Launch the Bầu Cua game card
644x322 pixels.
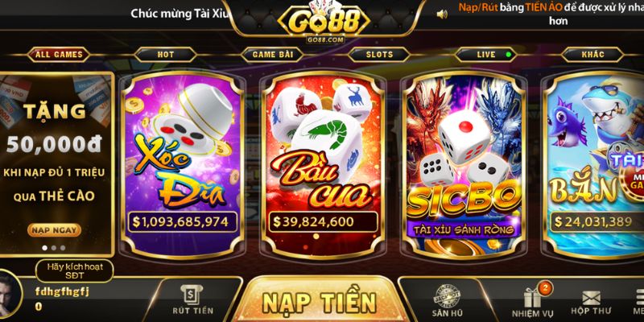coord(324,164)
